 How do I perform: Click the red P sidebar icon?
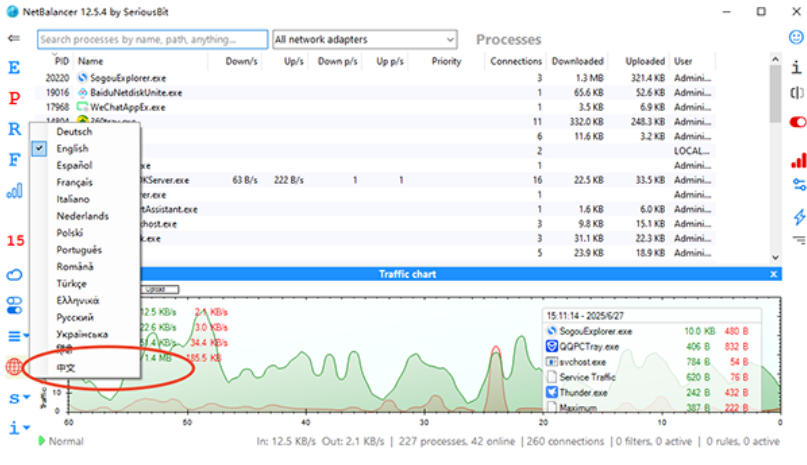coord(14,98)
